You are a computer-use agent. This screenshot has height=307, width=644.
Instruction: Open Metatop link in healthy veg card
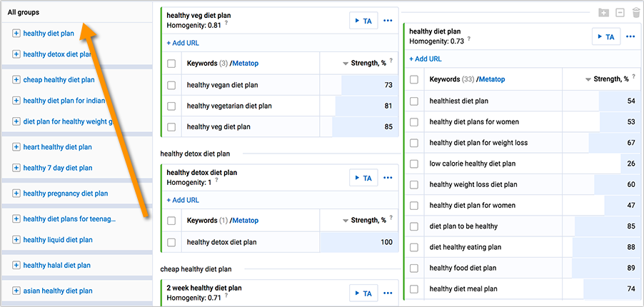(246, 64)
